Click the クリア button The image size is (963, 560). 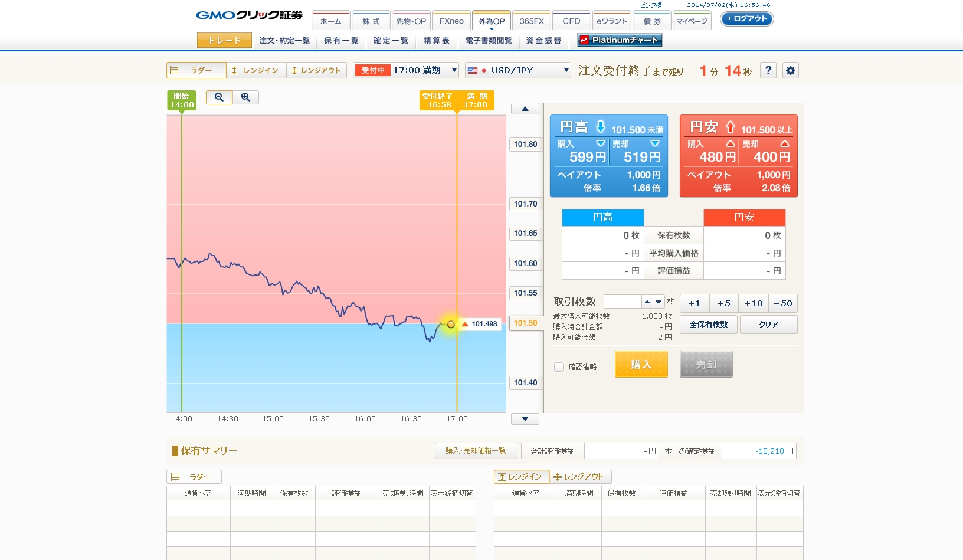coord(769,325)
